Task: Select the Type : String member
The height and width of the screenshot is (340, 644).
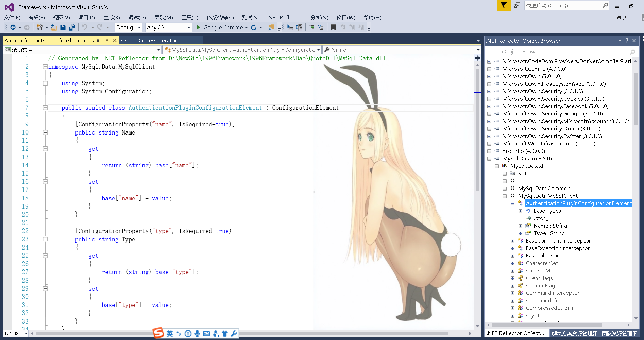Action: (549, 233)
